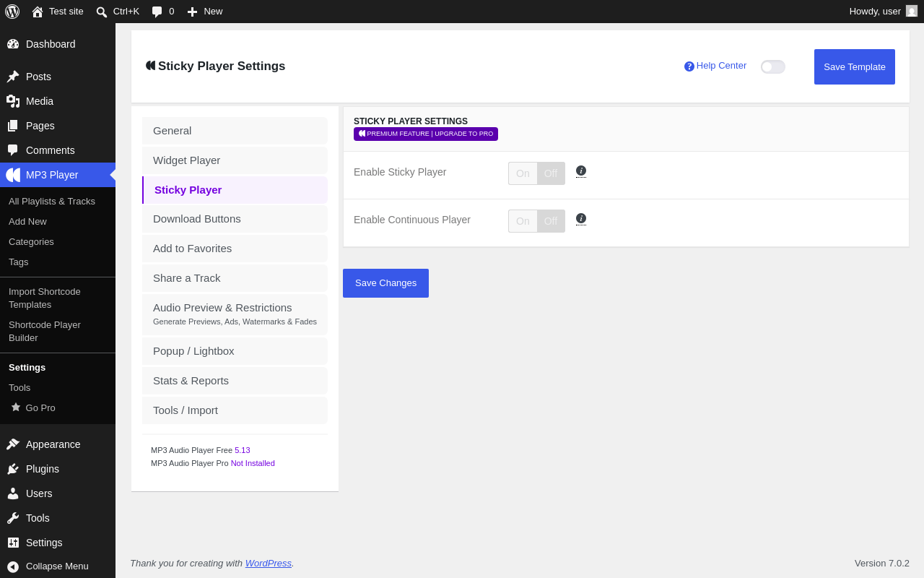Click the Collapse Menu arrow icon
This screenshot has width=924, height=578.
13,566
